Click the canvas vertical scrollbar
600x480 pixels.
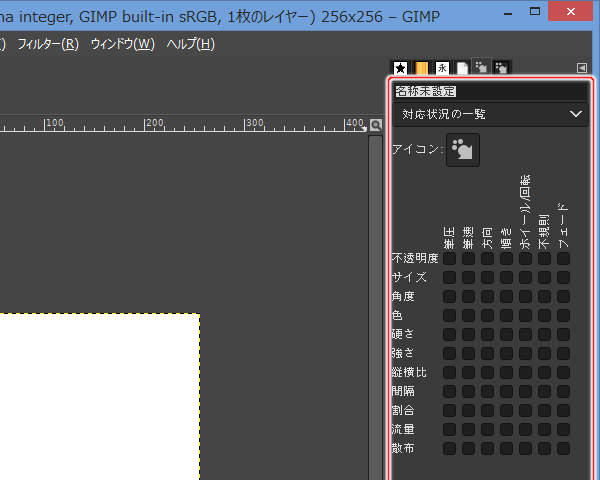375,308
